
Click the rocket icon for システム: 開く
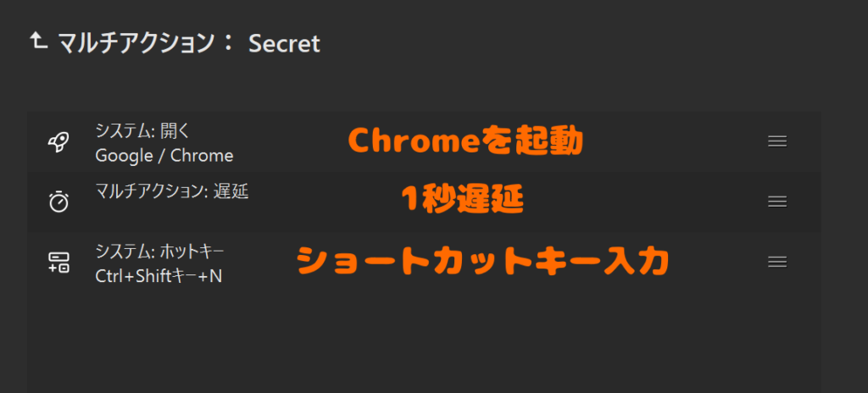(x=58, y=142)
